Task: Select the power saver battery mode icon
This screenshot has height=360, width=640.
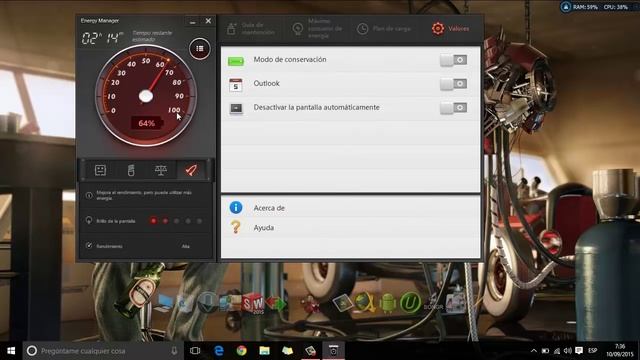Action: [131, 170]
